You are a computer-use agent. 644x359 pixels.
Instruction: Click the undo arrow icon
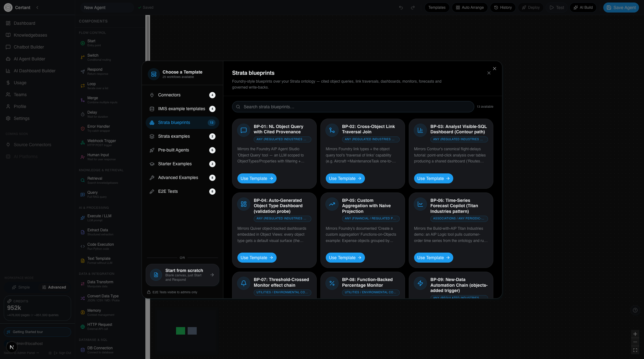pyautogui.click(x=401, y=8)
